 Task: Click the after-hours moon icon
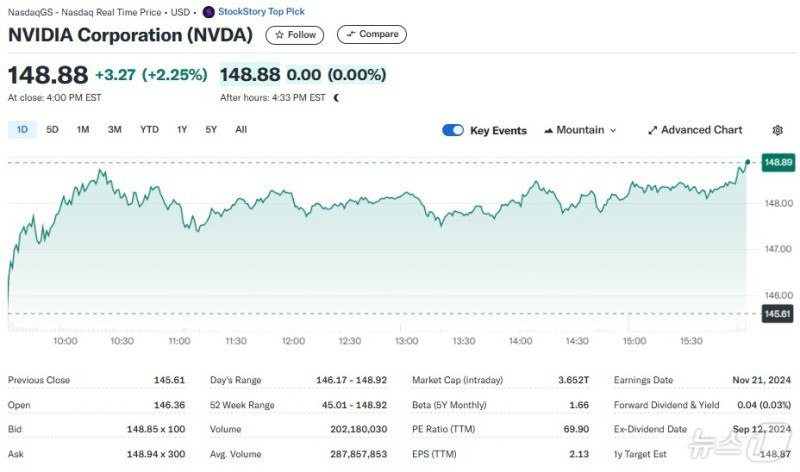336,98
